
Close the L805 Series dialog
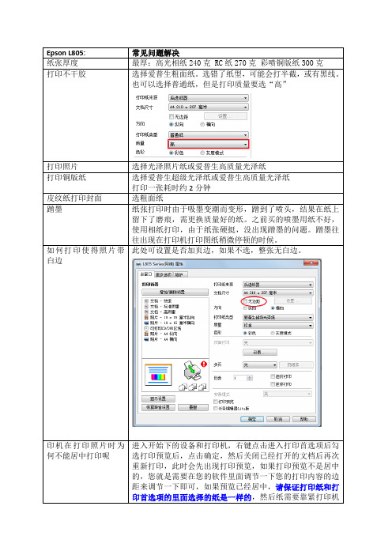[x=311, y=263]
